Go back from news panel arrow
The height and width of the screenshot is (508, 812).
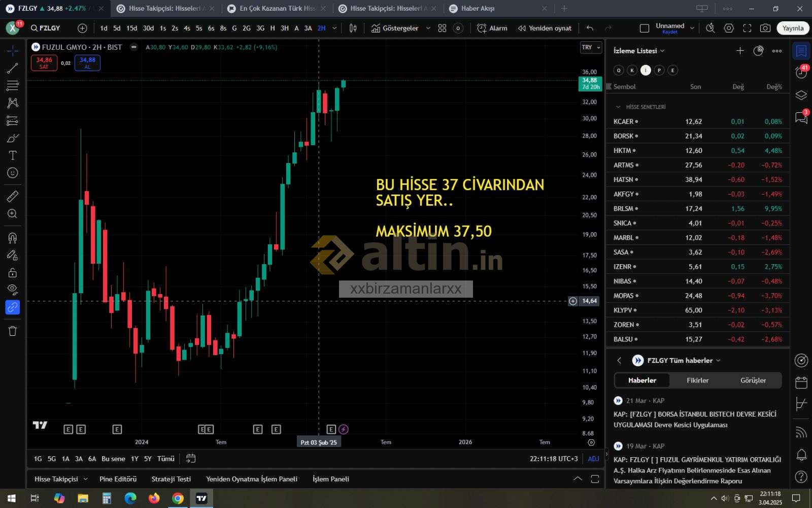pyautogui.click(x=619, y=361)
